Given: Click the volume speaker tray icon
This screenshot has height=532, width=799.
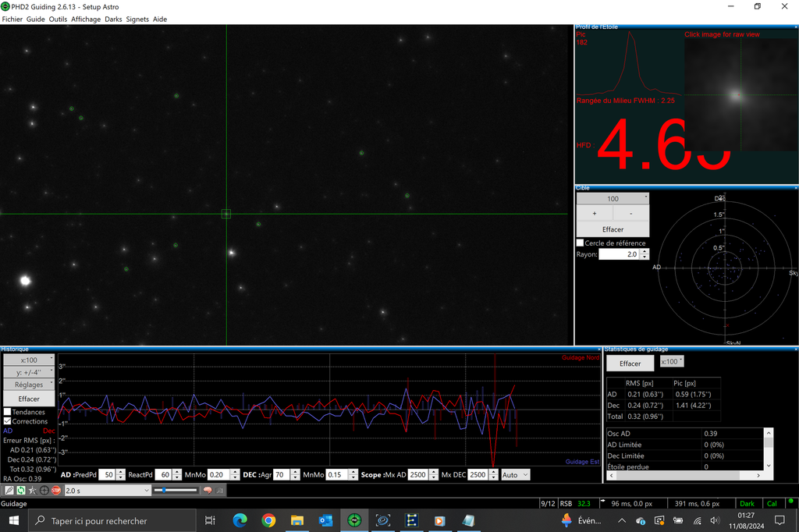Looking at the screenshot, I should (x=715, y=520).
